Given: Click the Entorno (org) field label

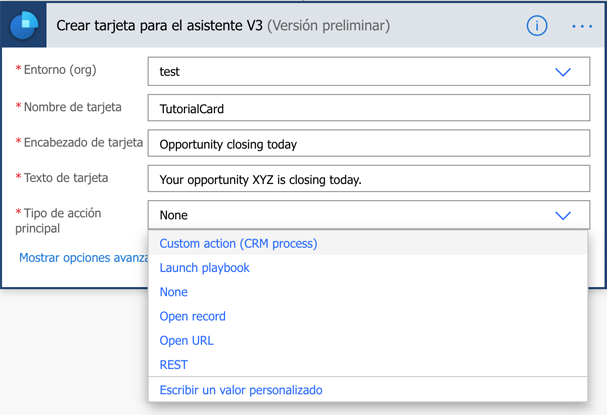Looking at the screenshot, I should [x=60, y=70].
